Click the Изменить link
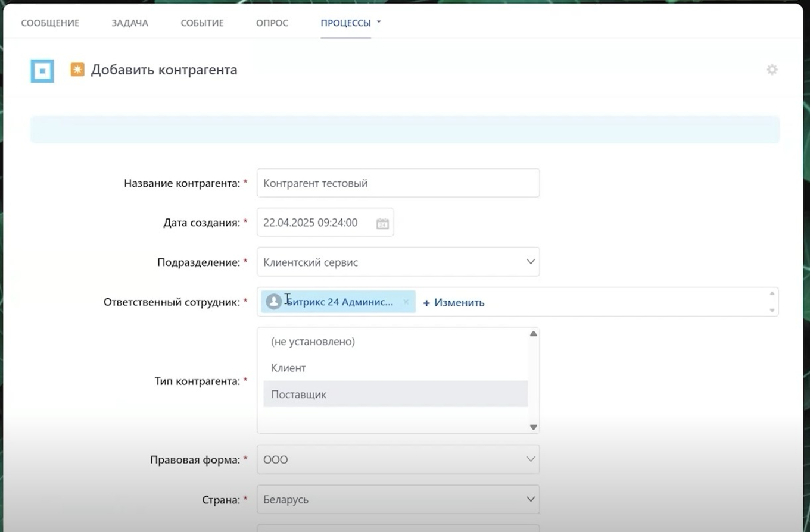Screen dimensions: 810x532 [454, 302]
